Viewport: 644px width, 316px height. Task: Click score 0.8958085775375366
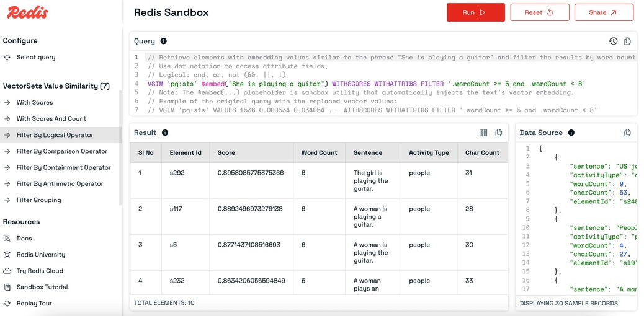[x=251, y=173]
